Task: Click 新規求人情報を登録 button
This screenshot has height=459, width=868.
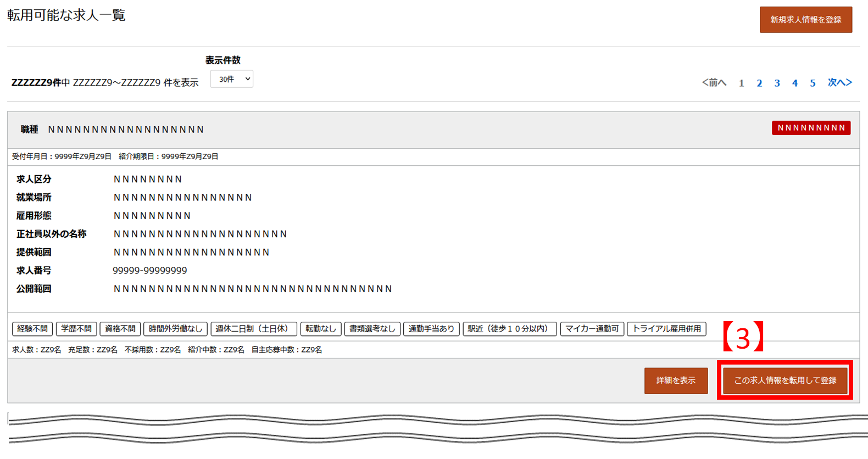Action: click(x=805, y=20)
